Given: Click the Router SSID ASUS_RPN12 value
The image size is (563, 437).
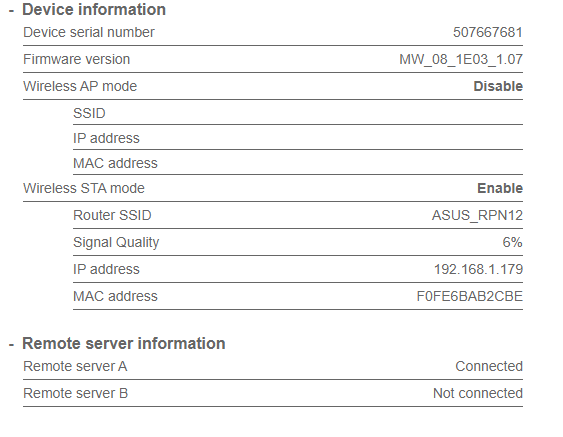Looking at the screenshot, I should click(x=477, y=215).
